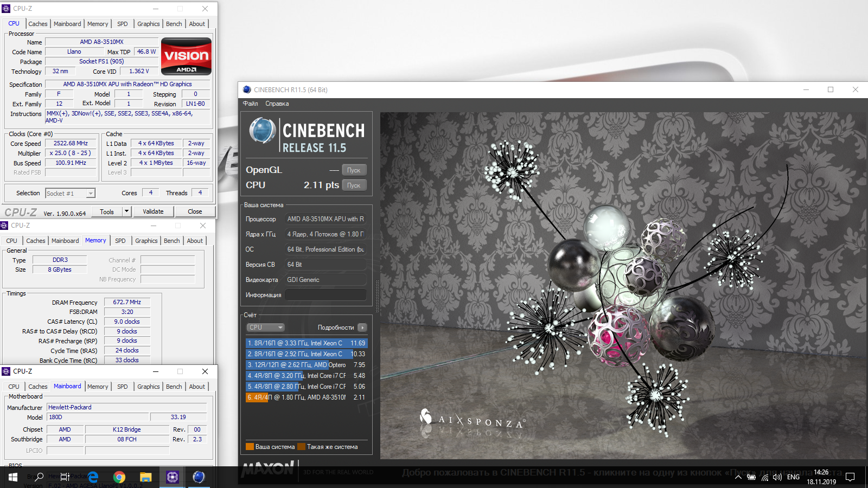Open Memory tab in Mainboard CPU-Z window

(x=98, y=387)
